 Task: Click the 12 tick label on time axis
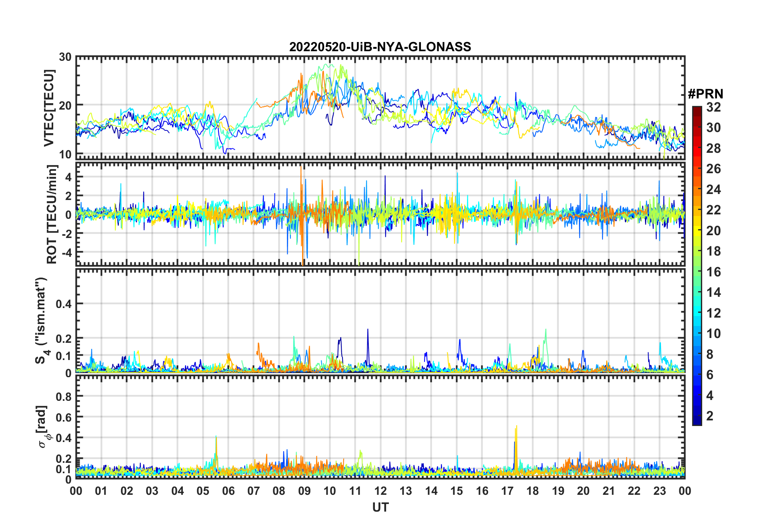point(380,491)
